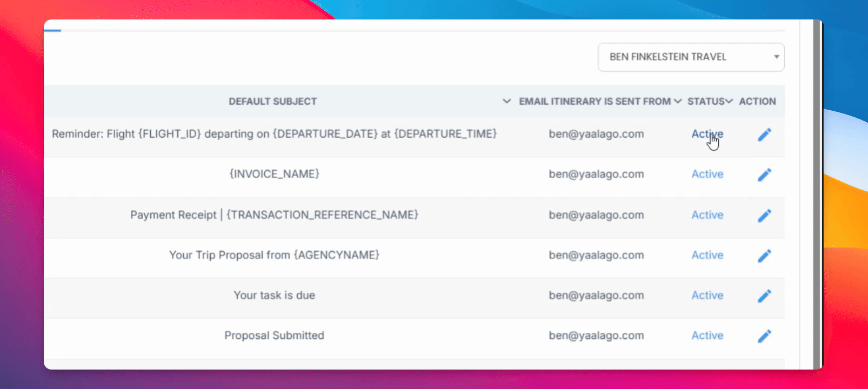
Task: Sort by Default Subject chevron
Action: point(506,101)
